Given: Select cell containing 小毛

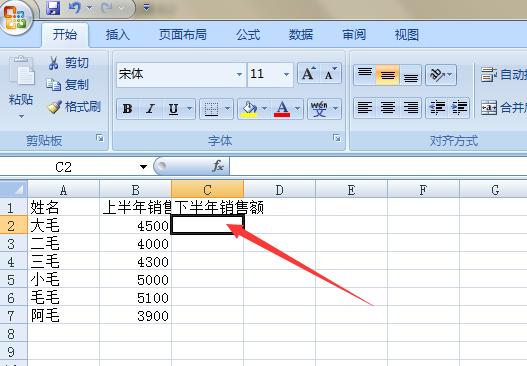Looking at the screenshot, I should (64, 280).
